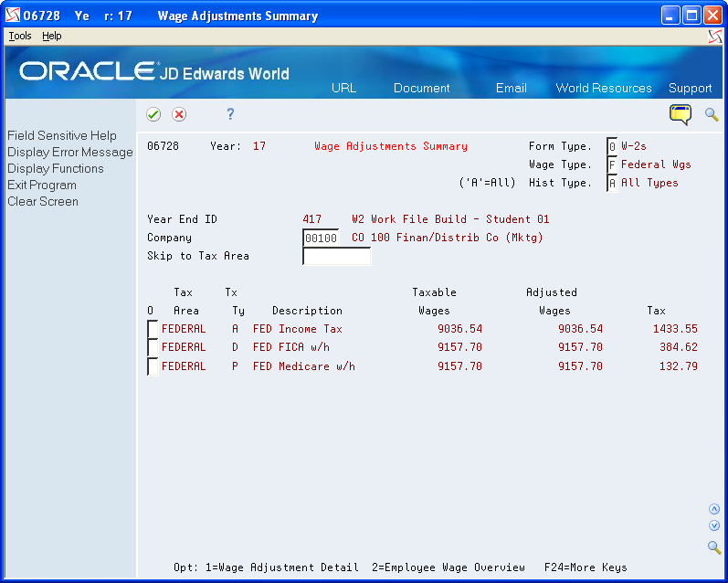Click Year End ID value 417
Viewport: 728px width, 583px height.
tap(311, 219)
